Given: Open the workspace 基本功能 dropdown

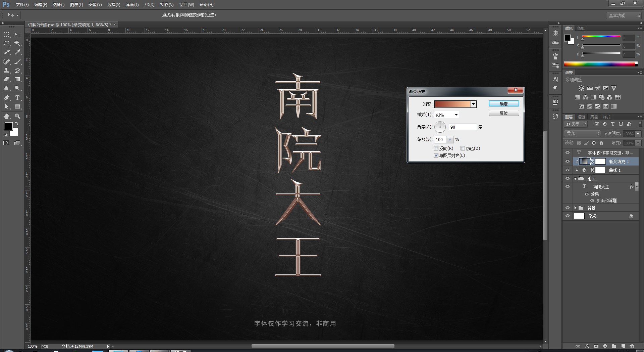Looking at the screenshot, I should (x=624, y=15).
